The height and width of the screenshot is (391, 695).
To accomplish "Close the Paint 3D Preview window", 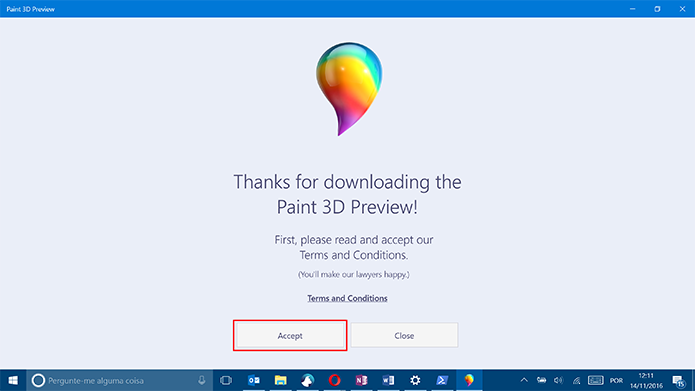I will click(682, 9).
